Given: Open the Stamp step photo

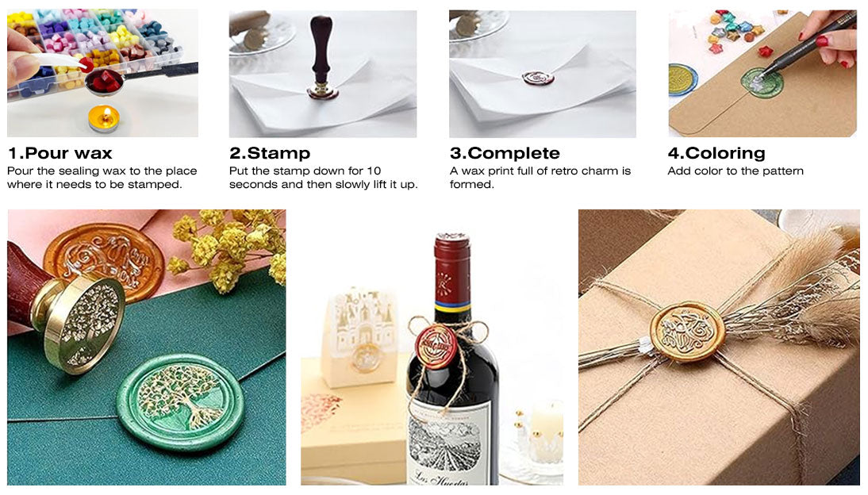Looking at the screenshot, I should [x=323, y=74].
